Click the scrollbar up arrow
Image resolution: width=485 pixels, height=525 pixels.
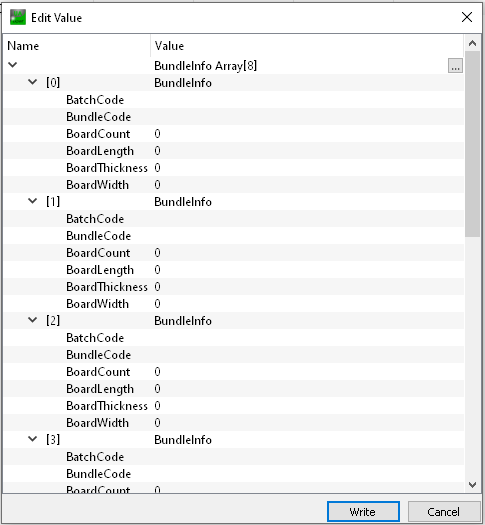472,43
